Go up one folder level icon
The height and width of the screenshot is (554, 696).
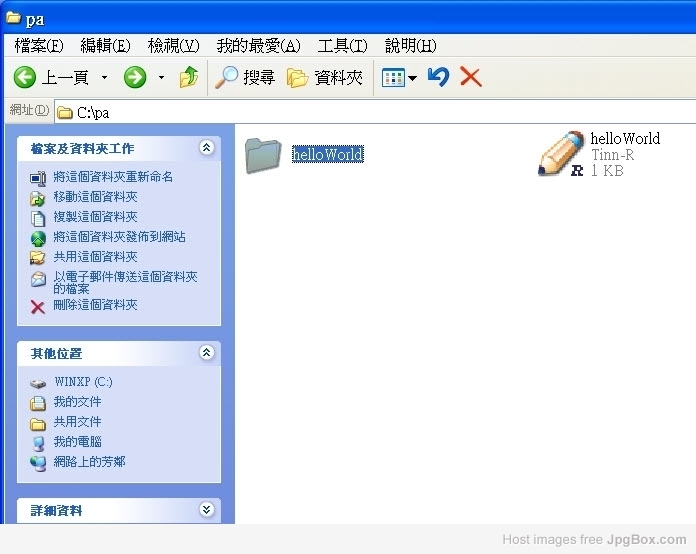pyautogui.click(x=189, y=77)
